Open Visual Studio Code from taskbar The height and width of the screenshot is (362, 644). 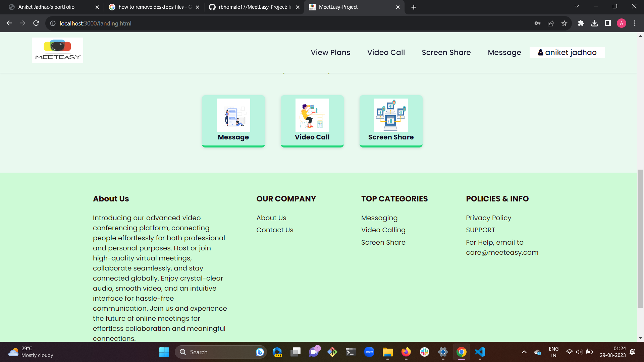pos(480,352)
